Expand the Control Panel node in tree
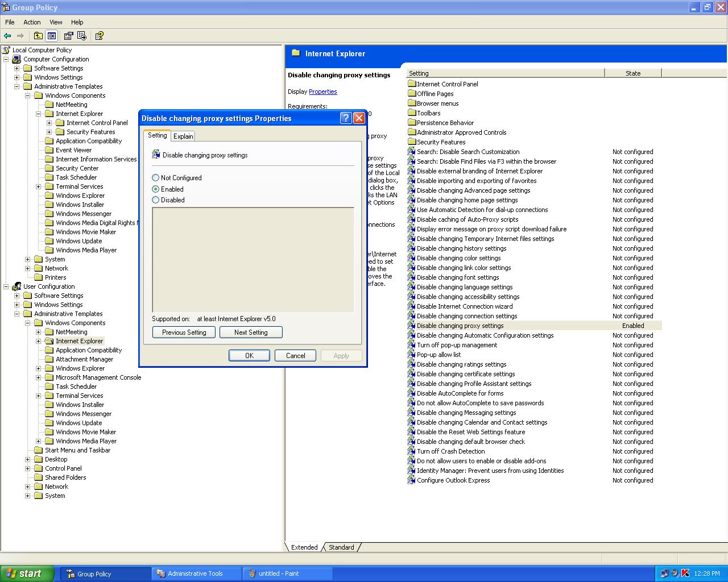 click(x=27, y=468)
